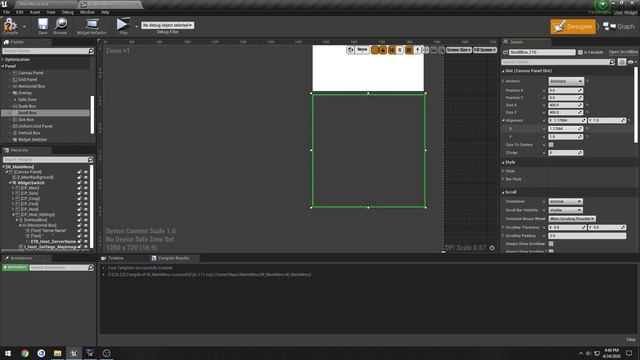Select Canvas Panel in the palette
This screenshot has width=640, height=360.
pyautogui.click(x=31, y=73)
